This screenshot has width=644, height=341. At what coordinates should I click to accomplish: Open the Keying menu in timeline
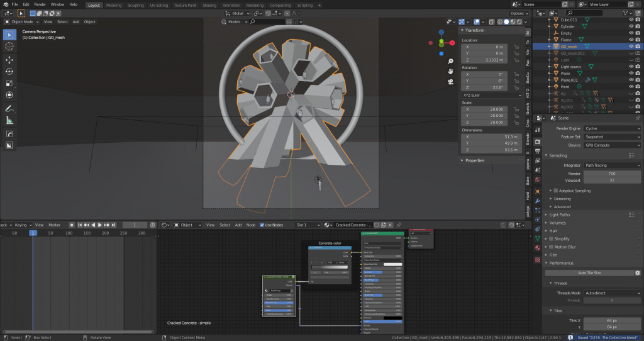[x=22, y=225]
